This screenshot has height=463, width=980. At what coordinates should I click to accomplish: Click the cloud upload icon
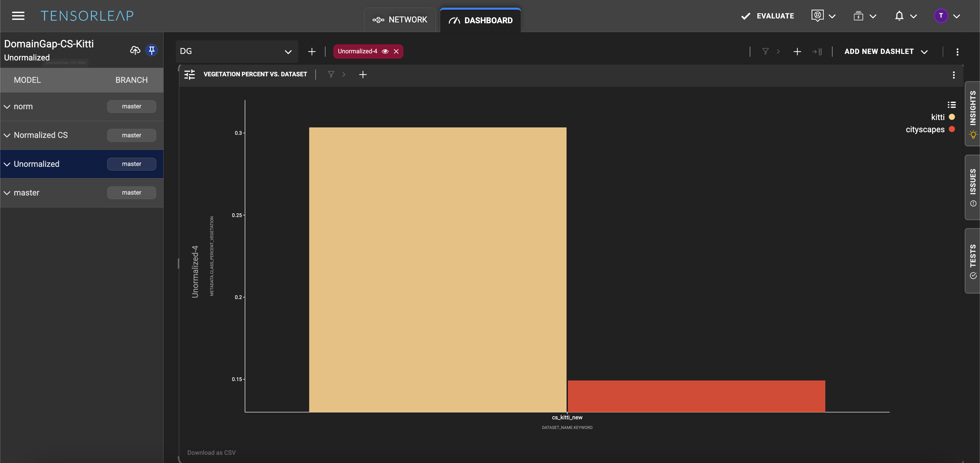point(135,50)
